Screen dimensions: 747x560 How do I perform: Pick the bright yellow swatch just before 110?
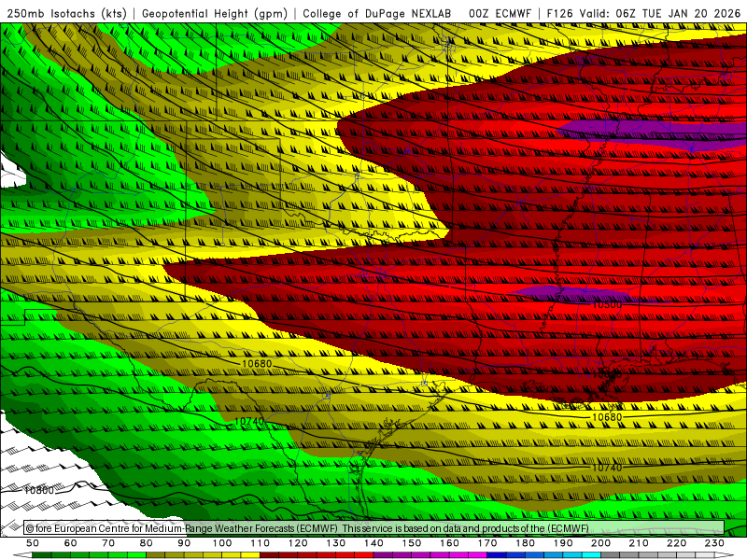250,554
